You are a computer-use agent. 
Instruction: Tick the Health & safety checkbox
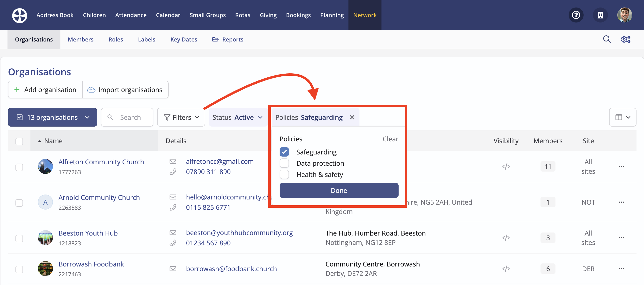tap(284, 174)
